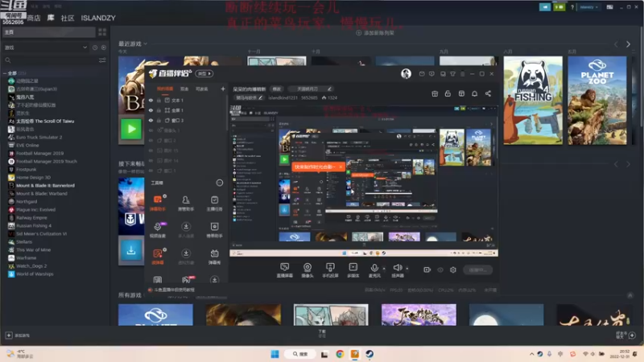Screen dimensions: 644x362
Task: Open 弹幕助手 in the broadcaster toolbox
Action: tap(158, 203)
